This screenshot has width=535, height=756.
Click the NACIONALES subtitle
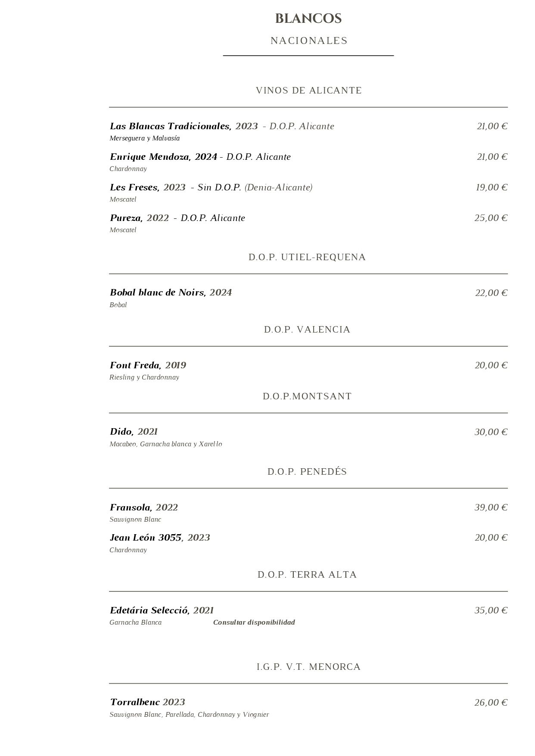pyautogui.click(x=309, y=40)
